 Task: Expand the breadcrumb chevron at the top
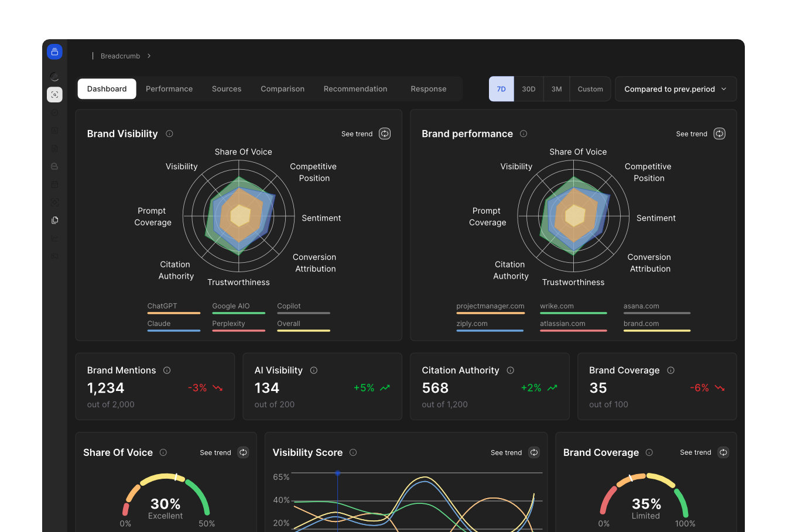click(148, 56)
